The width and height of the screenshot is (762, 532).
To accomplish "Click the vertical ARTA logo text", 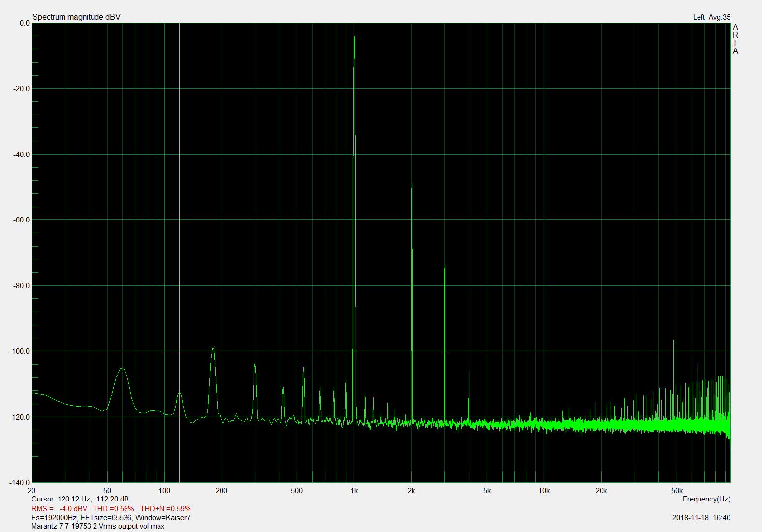I will pos(735,39).
